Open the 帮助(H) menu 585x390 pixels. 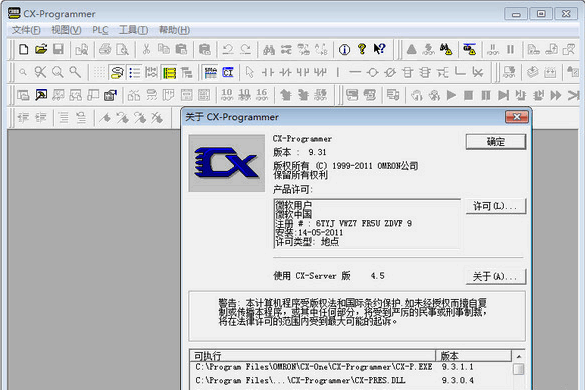[x=174, y=30]
